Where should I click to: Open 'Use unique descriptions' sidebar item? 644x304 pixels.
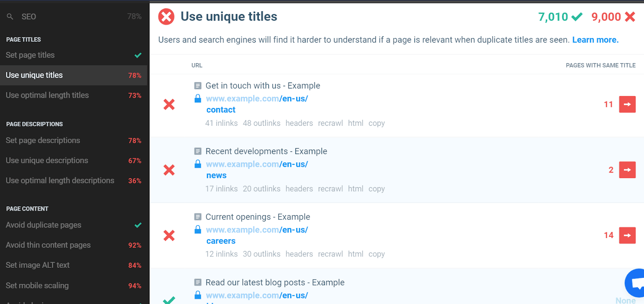47,160
